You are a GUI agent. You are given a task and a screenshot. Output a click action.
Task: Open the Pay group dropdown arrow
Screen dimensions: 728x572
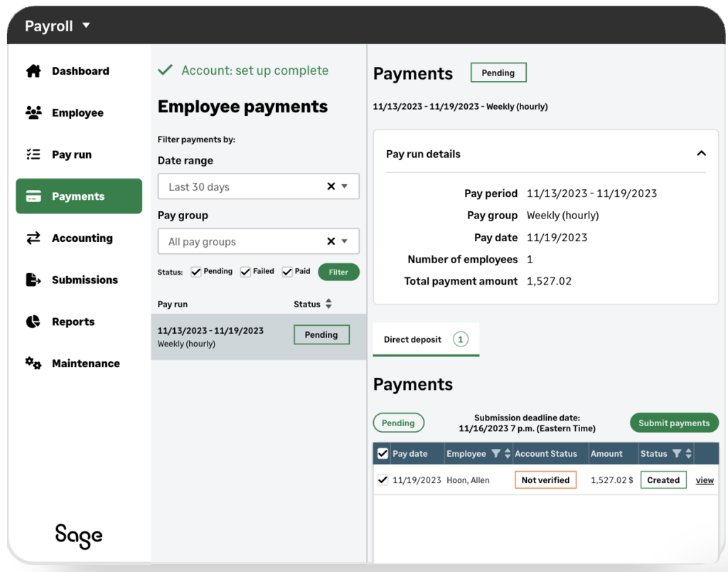pos(345,241)
